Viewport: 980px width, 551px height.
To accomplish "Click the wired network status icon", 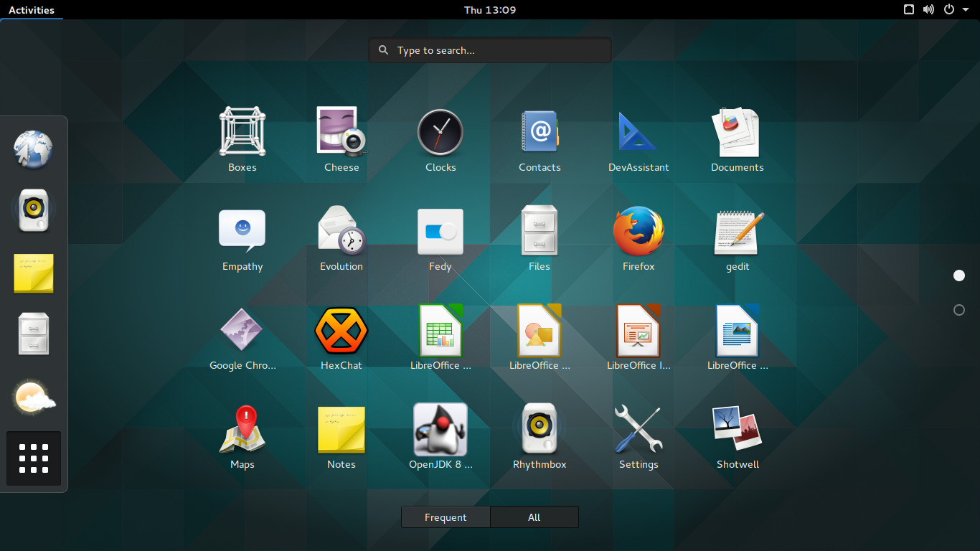I will tap(909, 10).
